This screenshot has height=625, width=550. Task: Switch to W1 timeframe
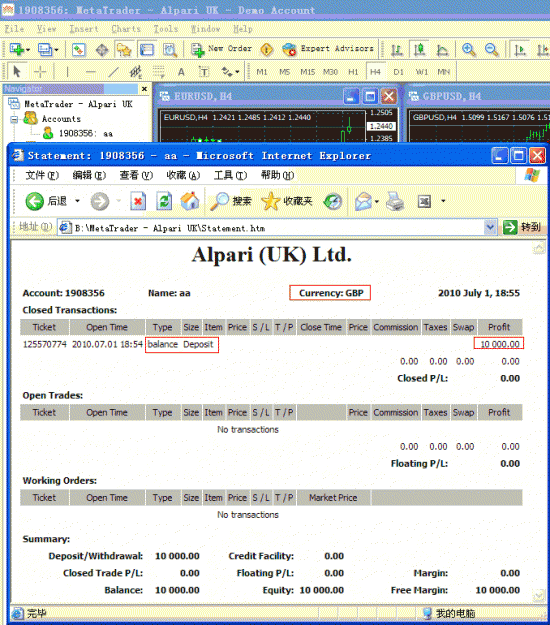point(422,72)
